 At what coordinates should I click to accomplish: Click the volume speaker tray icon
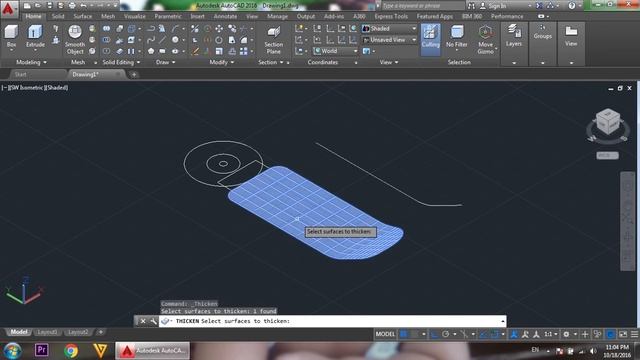[x=592, y=351]
